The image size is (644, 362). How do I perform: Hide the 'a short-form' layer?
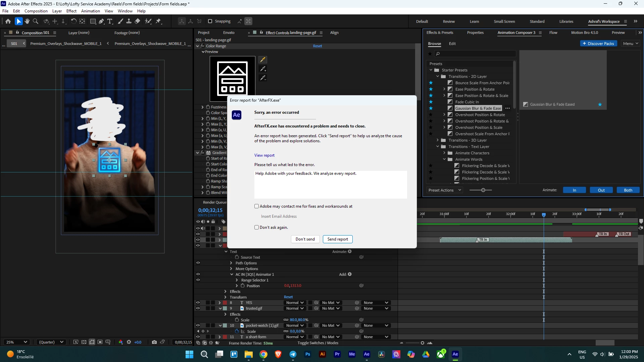tap(198, 337)
